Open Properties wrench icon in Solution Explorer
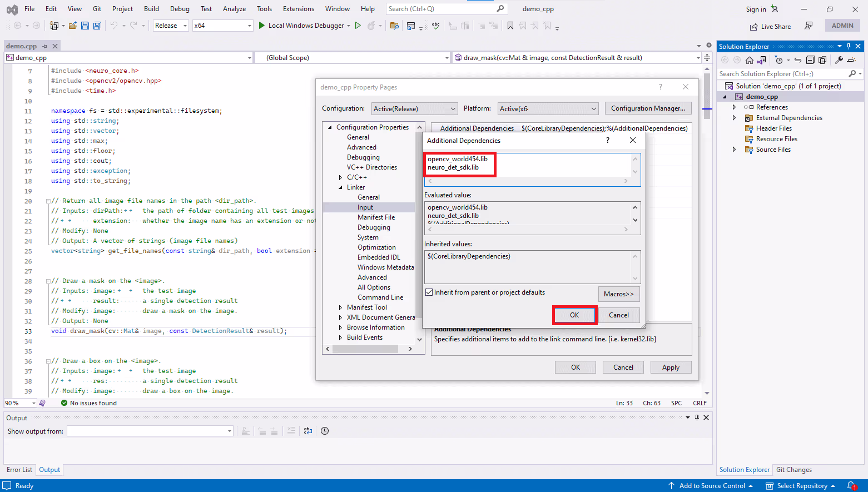 pyautogui.click(x=839, y=60)
